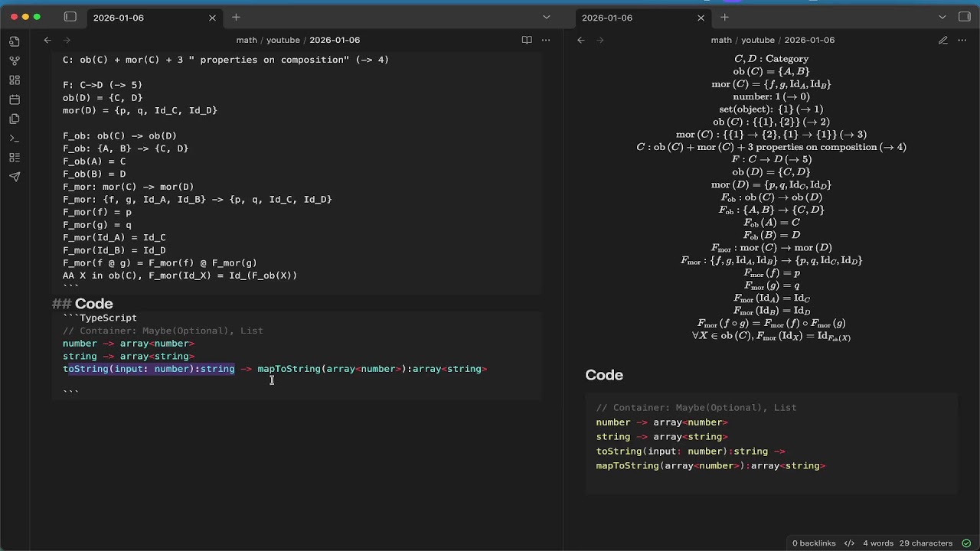Open more options in the right pane
The width and height of the screenshot is (980, 551).
pos(963,40)
